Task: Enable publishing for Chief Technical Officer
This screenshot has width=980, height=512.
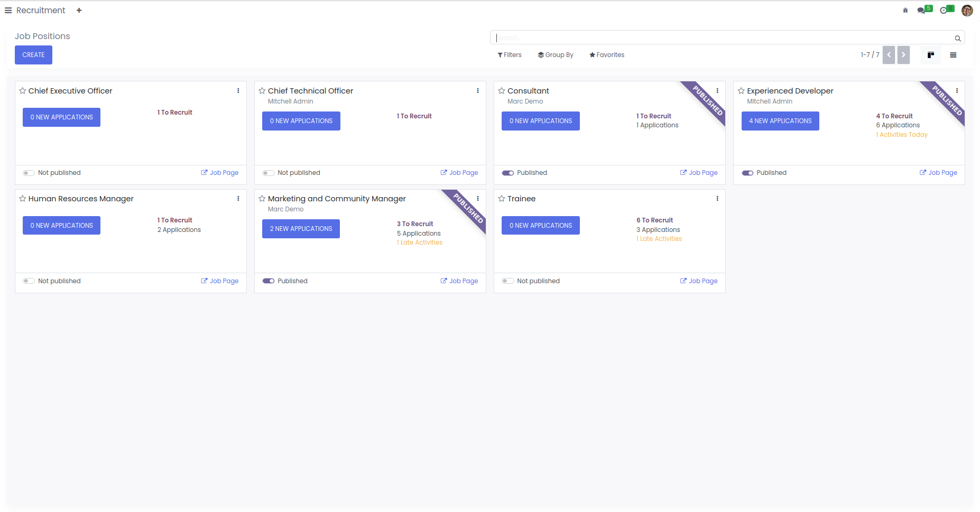Action: pos(269,173)
